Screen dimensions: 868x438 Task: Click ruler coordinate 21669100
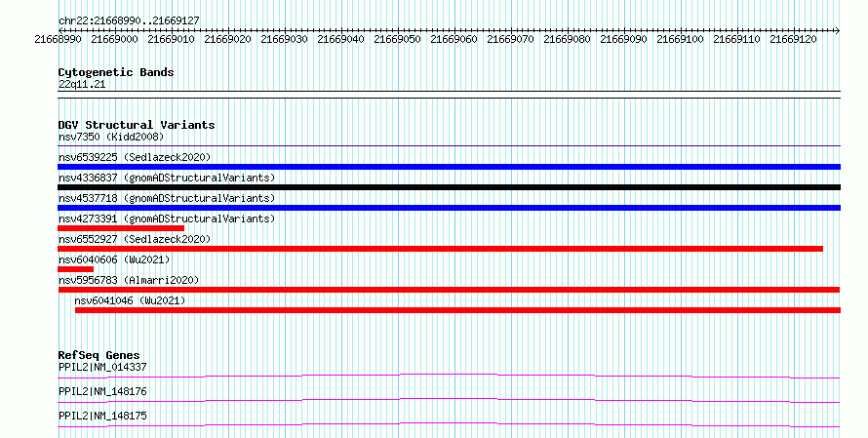(x=680, y=39)
